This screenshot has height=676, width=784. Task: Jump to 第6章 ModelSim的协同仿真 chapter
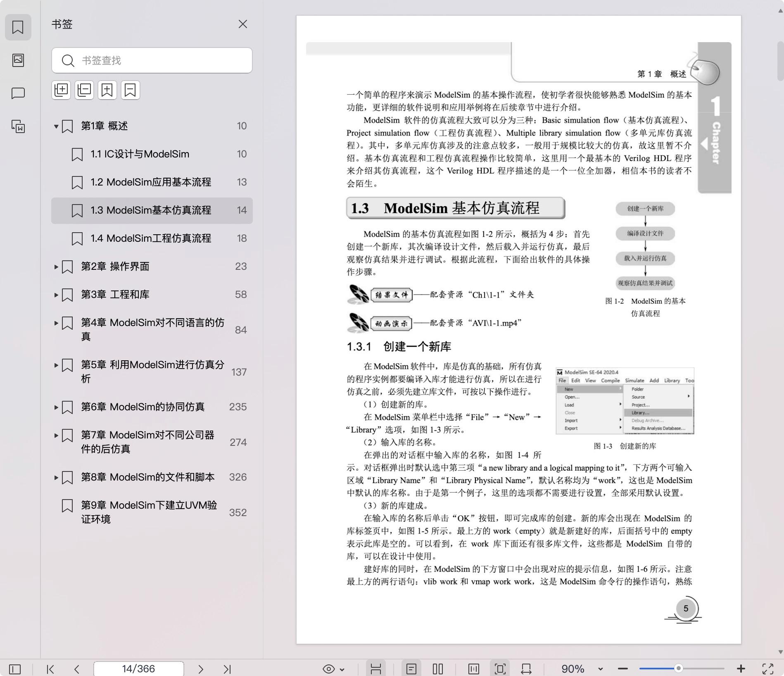152,407
